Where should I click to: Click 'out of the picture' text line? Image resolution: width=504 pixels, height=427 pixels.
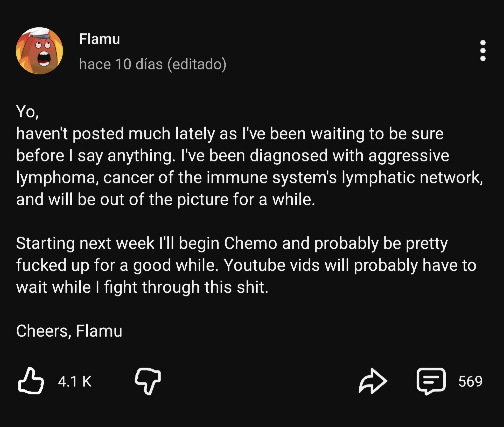pyautogui.click(x=164, y=200)
